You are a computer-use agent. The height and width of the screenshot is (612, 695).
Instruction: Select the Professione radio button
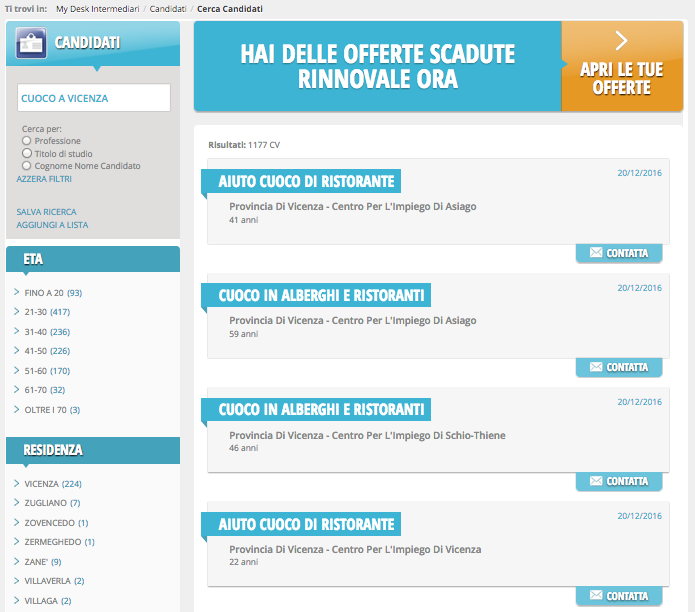[27, 141]
